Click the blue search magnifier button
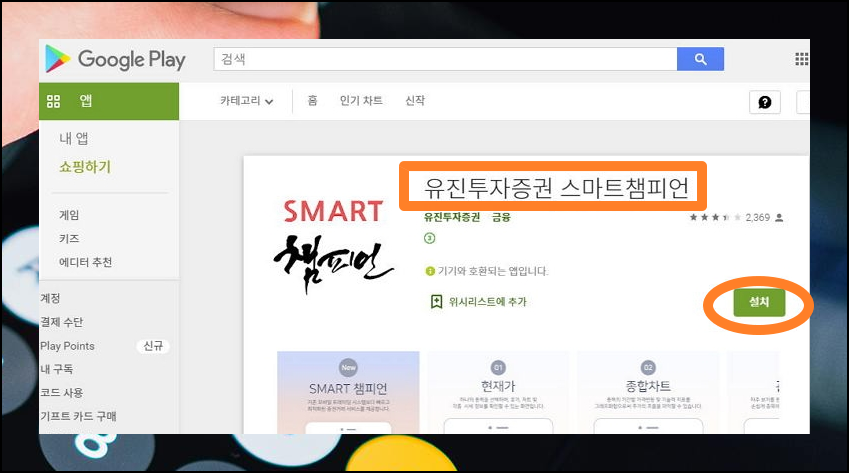 pos(700,59)
